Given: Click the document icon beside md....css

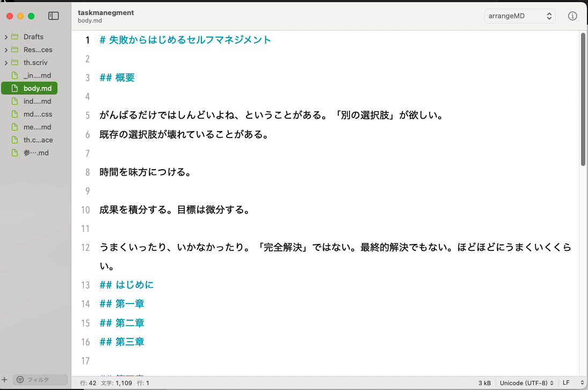Looking at the screenshot, I should point(14,114).
